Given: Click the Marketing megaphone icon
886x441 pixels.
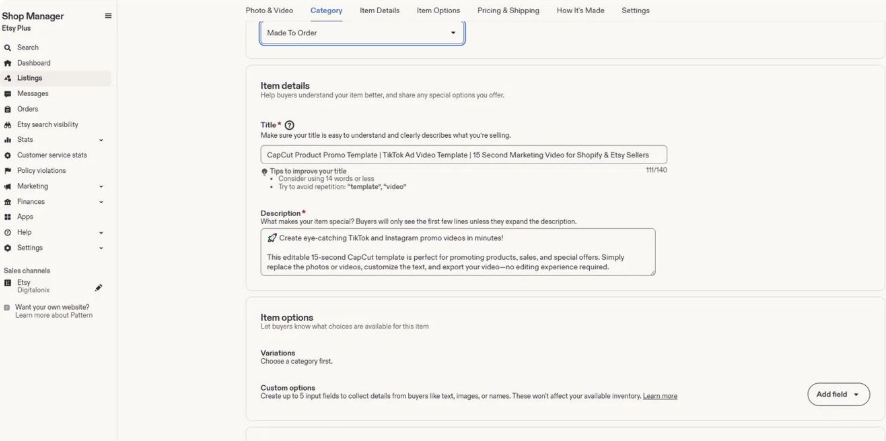Looking at the screenshot, I should [7, 187].
